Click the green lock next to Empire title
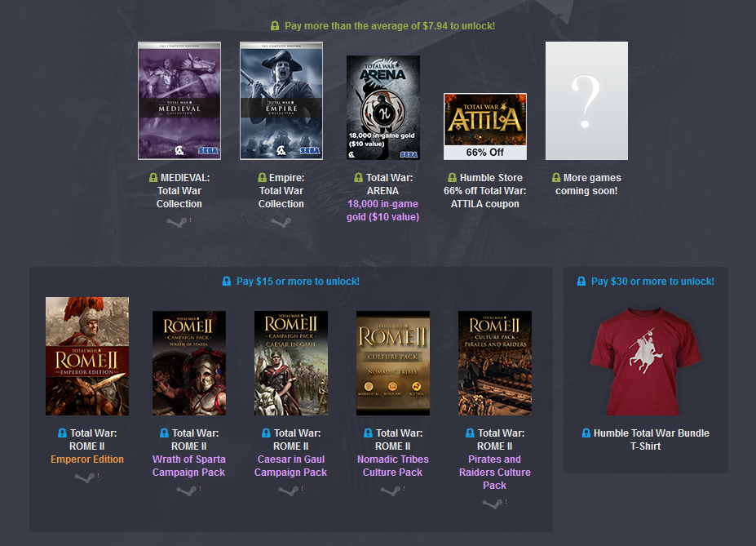Image resolution: width=756 pixels, height=546 pixels. [x=263, y=177]
